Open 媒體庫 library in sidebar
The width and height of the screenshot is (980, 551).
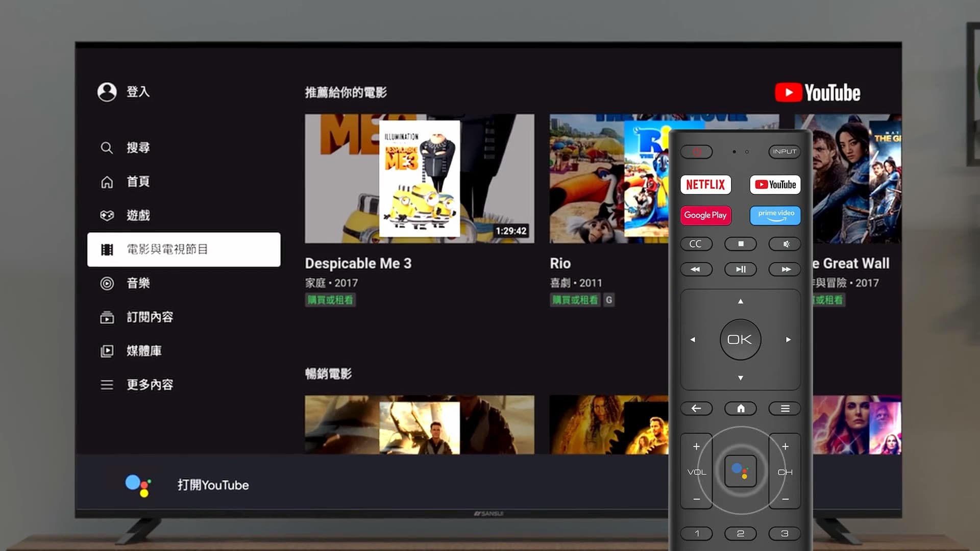tap(131, 351)
